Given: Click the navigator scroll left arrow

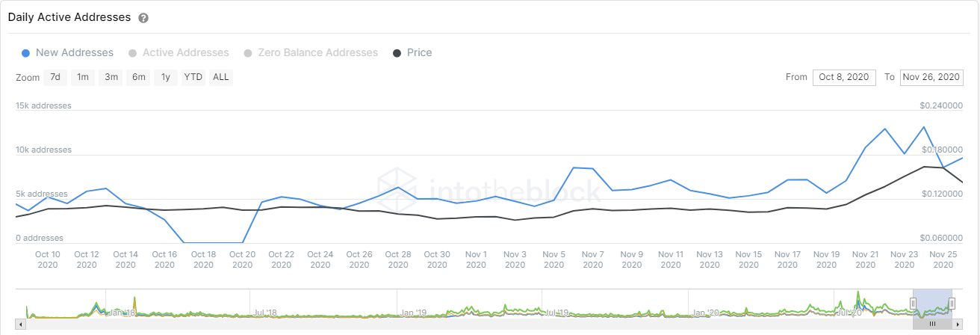Looking at the screenshot, I should 20,325.
